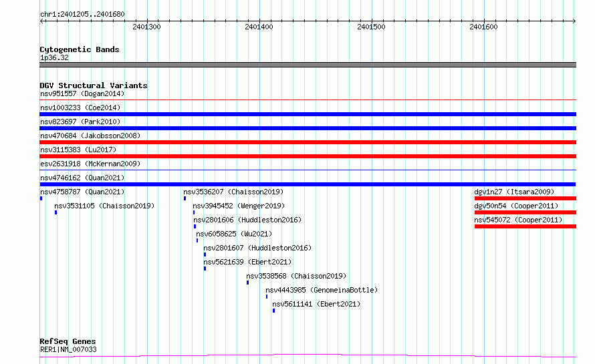Click the 2401400 ruler position label
595x364 pixels.
click(259, 27)
